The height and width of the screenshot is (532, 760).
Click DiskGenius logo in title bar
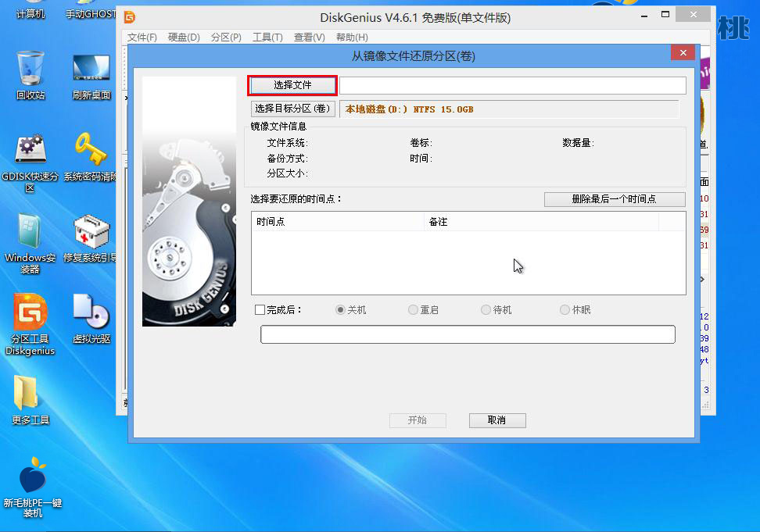[130, 17]
